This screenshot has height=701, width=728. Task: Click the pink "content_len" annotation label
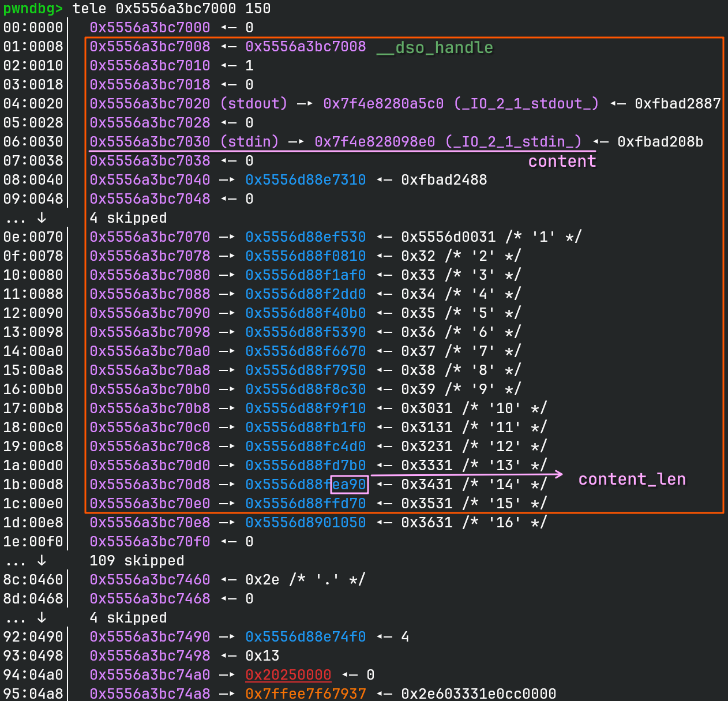click(x=632, y=479)
